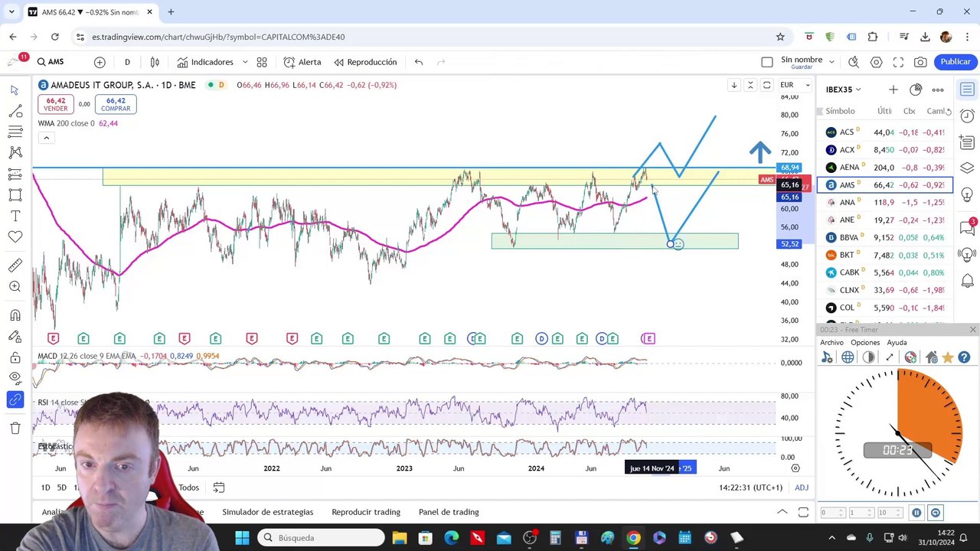The width and height of the screenshot is (980, 551).
Task: Close the Free Timer window
Action: (x=972, y=330)
